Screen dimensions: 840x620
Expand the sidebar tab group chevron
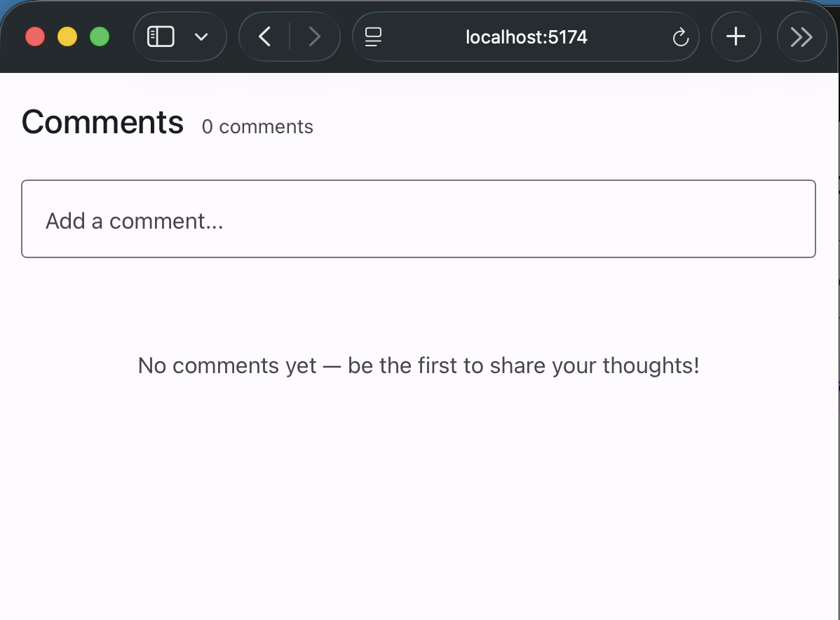[201, 36]
